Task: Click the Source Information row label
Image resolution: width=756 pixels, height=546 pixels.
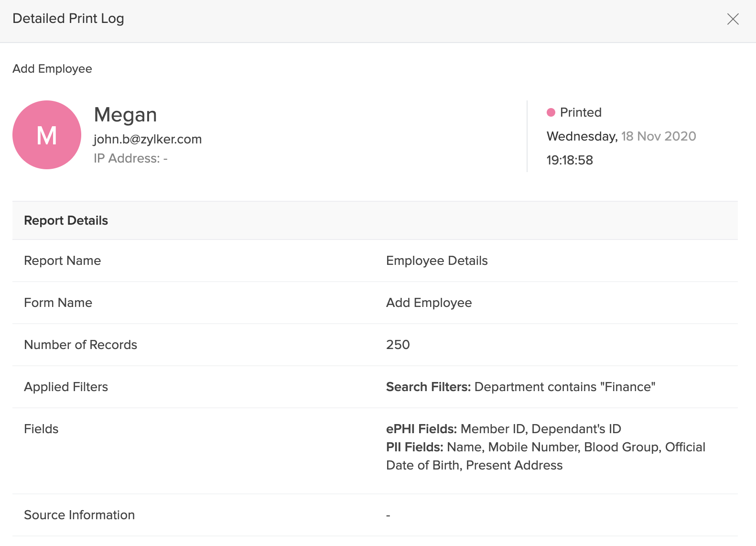Action: [79, 515]
